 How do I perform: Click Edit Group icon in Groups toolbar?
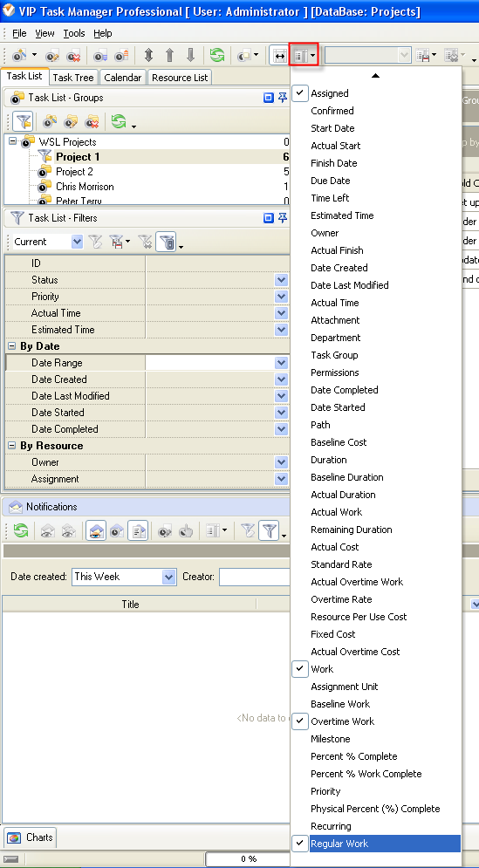pos(71,121)
